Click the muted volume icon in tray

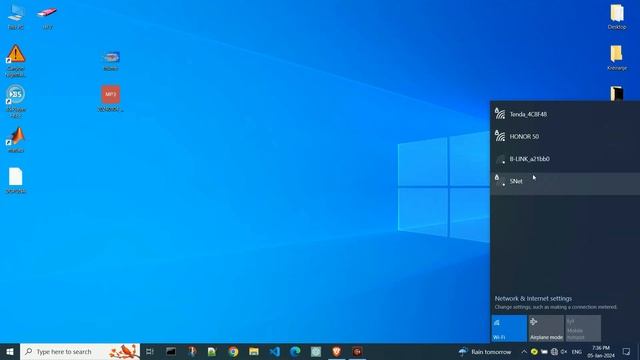coord(564,352)
